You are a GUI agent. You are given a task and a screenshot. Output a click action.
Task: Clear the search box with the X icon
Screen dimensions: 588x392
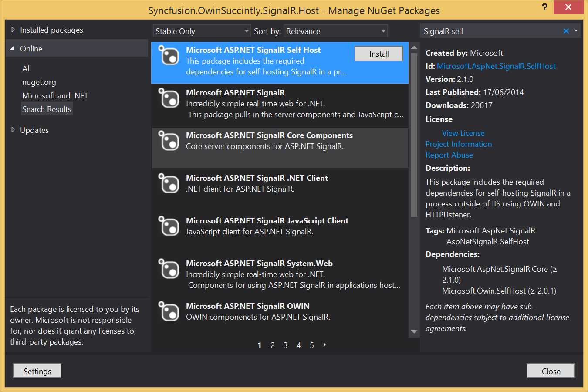(x=566, y=31)
